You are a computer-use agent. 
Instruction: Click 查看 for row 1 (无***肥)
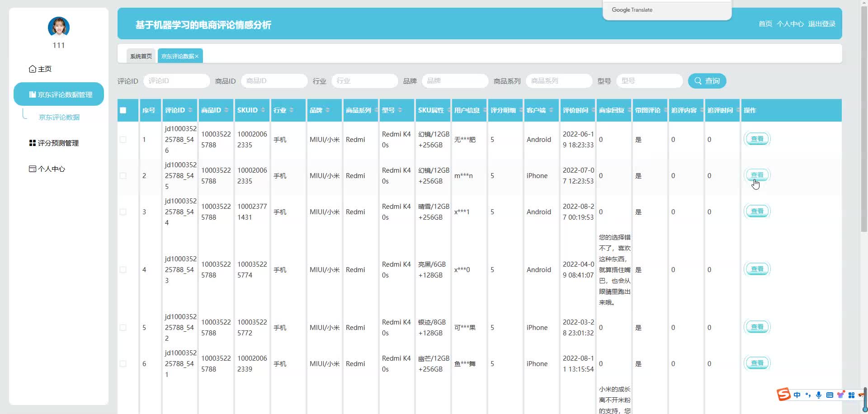(x=757, y=139)
